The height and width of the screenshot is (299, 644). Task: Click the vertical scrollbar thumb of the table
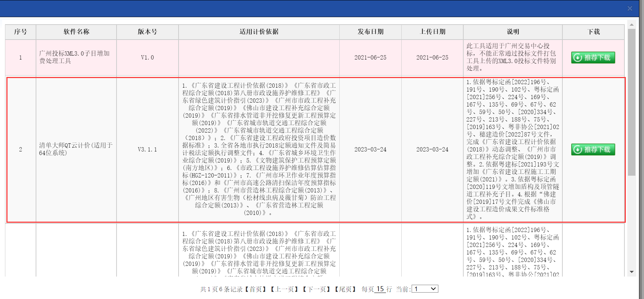[632, 102]
